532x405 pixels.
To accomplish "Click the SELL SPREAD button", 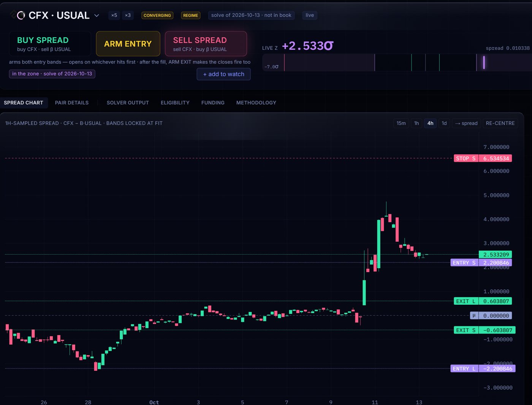I will coord(206,44).
